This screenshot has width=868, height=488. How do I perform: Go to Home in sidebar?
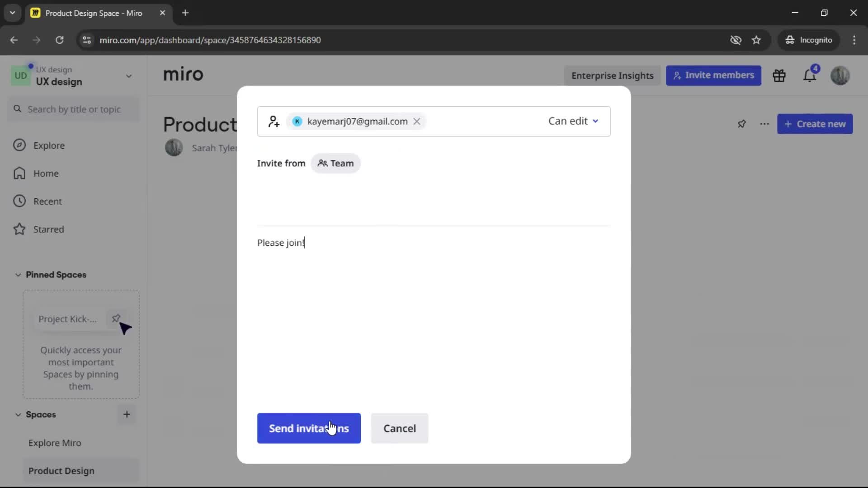coord(46,174)
